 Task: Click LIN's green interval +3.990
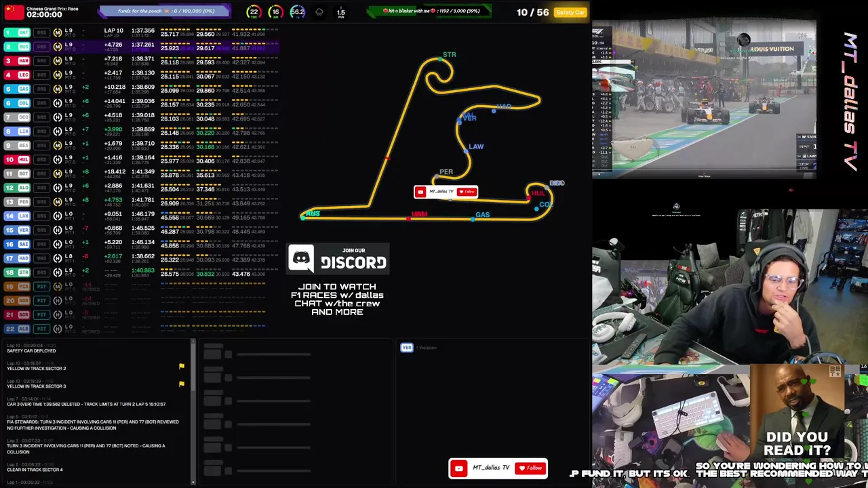pos(113,129)
